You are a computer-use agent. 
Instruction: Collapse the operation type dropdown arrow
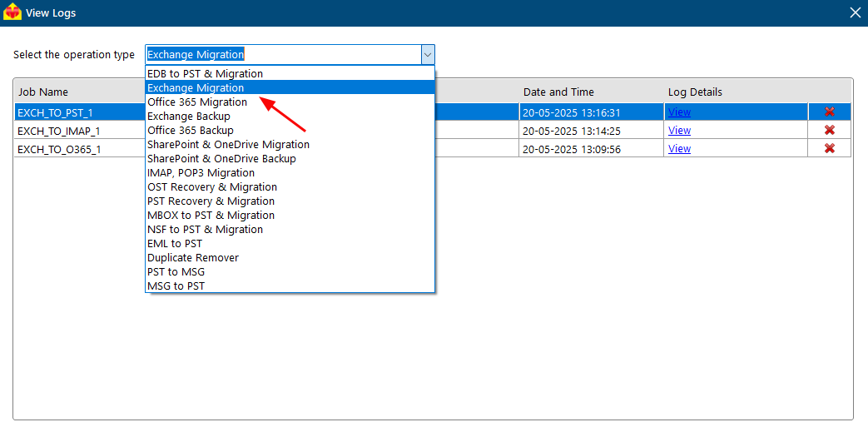428,55
